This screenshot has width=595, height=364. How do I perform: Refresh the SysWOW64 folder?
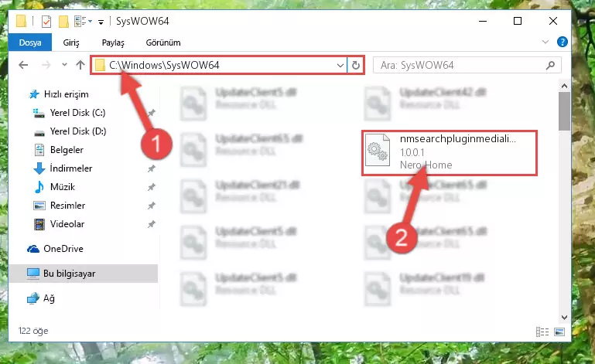pos(356,65)
